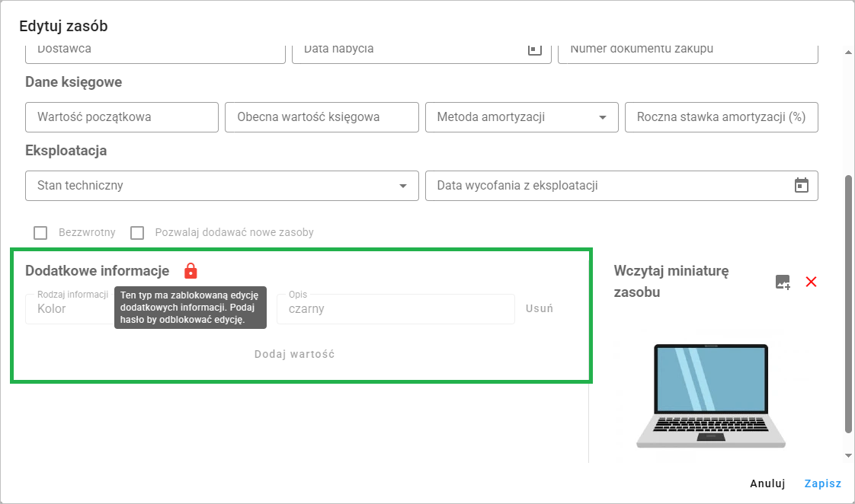Click the Rodzaj informacji field with Kolor
855x504 pixels.
[x=70, y=309]
